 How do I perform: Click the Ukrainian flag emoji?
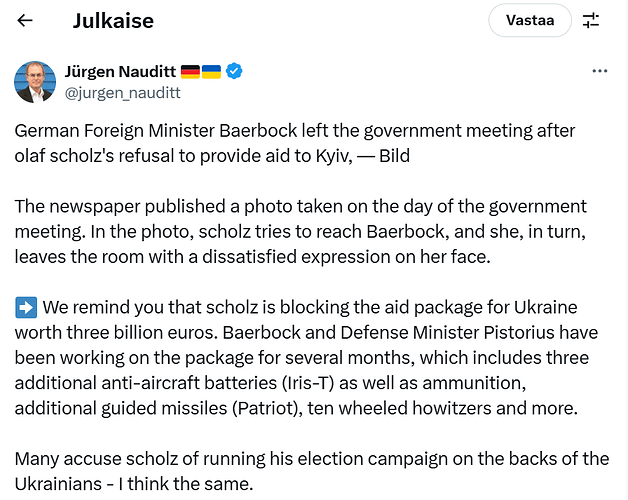coord(211,72)
